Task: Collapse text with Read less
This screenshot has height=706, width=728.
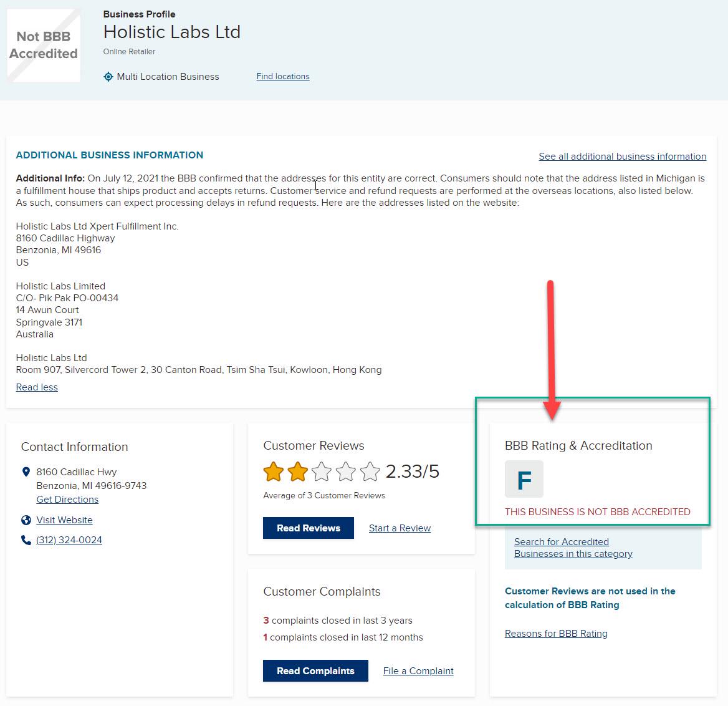Action: [x=37, y=387]
